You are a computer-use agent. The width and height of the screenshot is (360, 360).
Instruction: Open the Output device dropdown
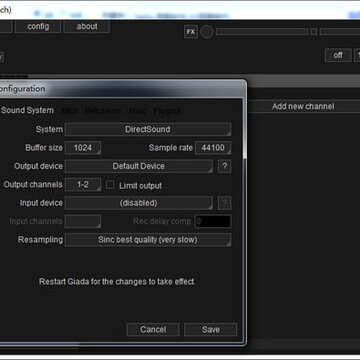[139, 166]
